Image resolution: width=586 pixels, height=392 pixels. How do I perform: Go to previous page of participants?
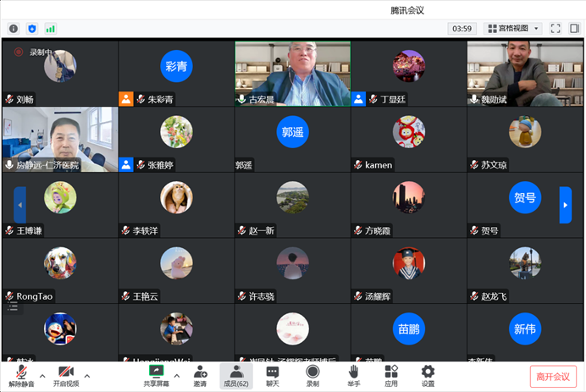(x=20, y=205)
